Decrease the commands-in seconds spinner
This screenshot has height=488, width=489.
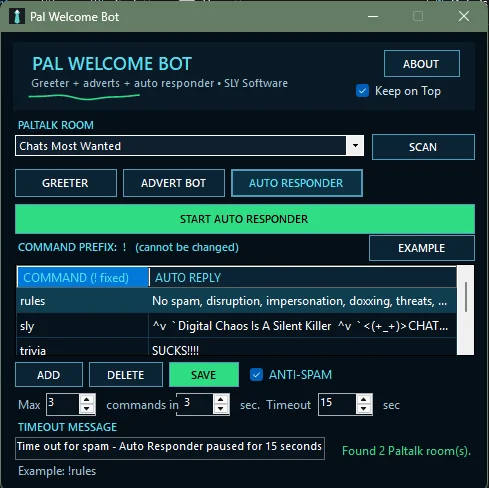pos(220,409)
